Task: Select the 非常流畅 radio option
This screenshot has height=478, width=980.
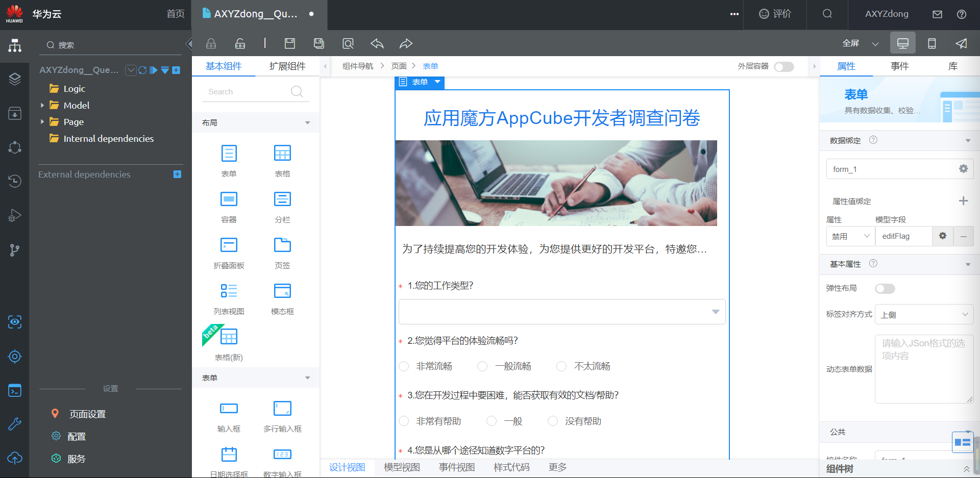Action: [404, 366]
